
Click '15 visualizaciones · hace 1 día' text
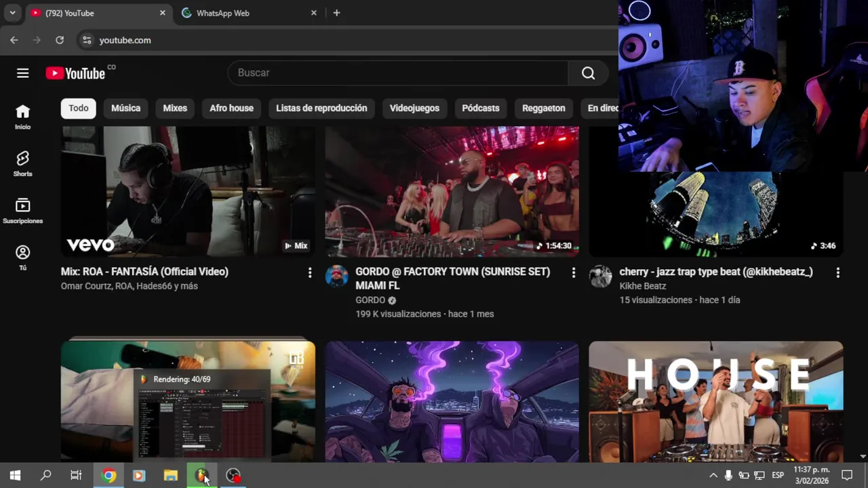point(679,300)
